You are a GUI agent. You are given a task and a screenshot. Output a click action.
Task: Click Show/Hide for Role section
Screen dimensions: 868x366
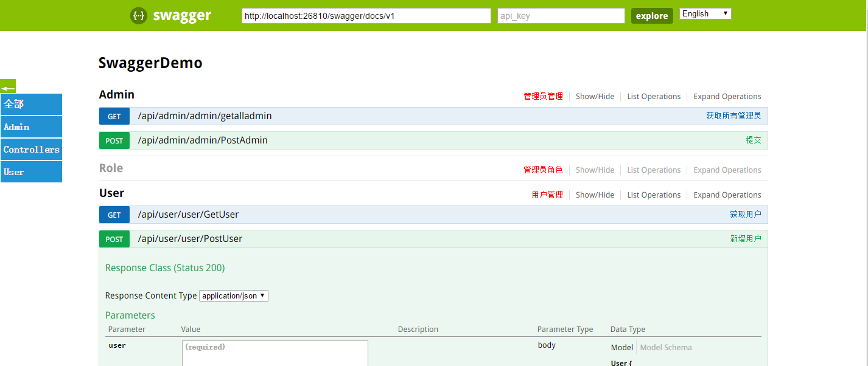(x=595, y=170)
